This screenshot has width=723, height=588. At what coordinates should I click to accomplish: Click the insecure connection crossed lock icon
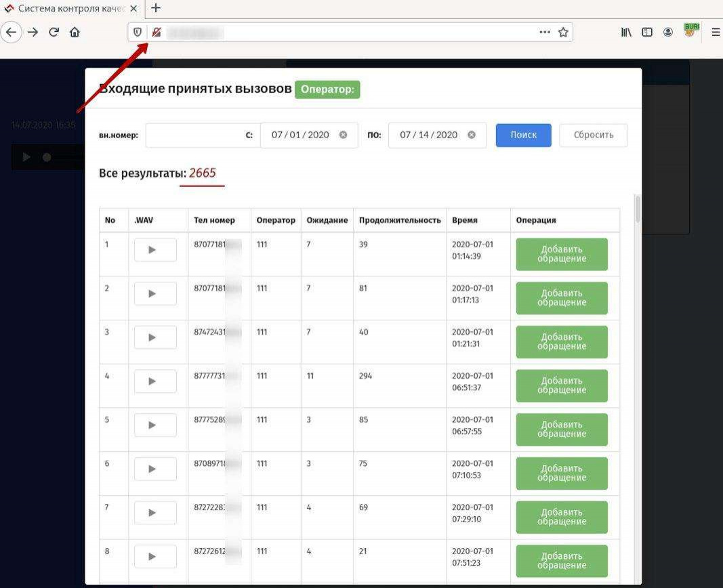point(157,33)
